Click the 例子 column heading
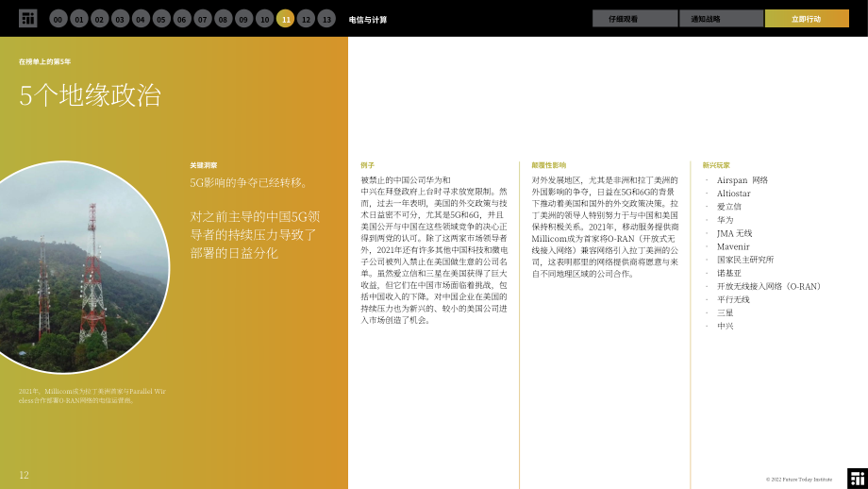868x489 pixels. coord(368,165)
